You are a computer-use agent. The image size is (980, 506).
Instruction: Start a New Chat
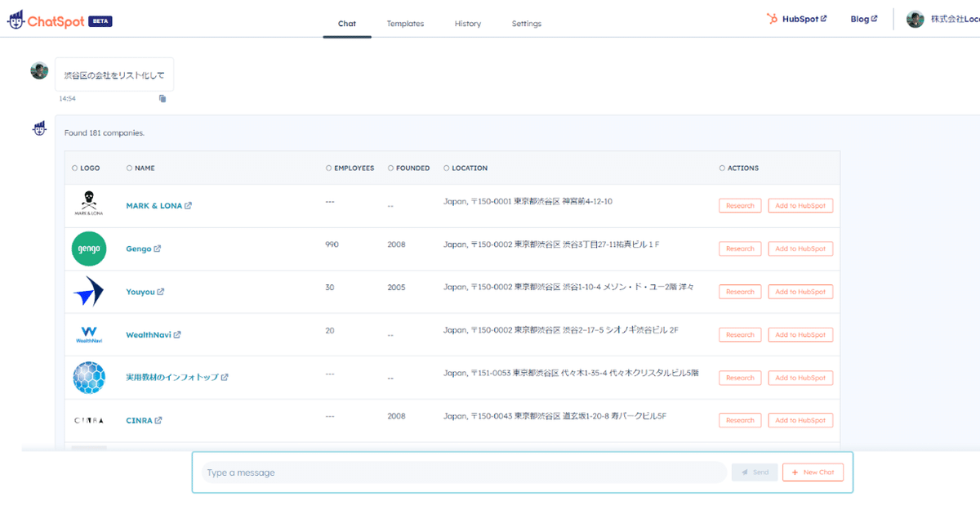pyautogui.click(x=813, y=472)
